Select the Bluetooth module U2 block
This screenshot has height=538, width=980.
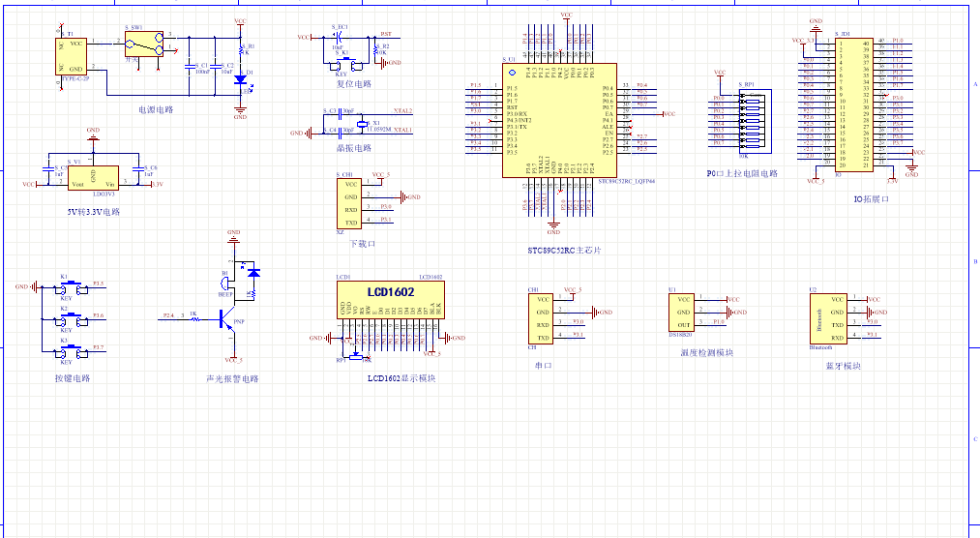click(828, 318)
